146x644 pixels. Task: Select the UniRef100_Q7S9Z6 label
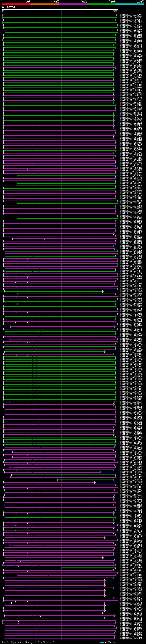coord(131,50)
